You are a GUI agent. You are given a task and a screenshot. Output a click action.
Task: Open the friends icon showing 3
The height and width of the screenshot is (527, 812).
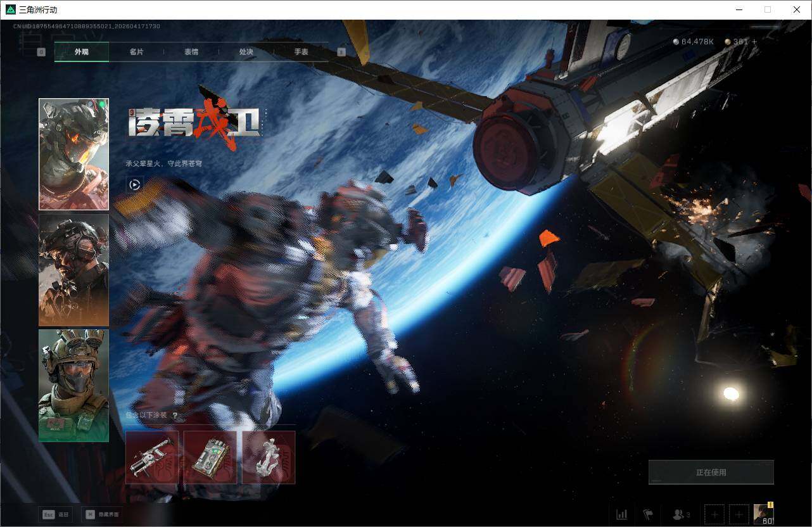(x=681, y=514)
